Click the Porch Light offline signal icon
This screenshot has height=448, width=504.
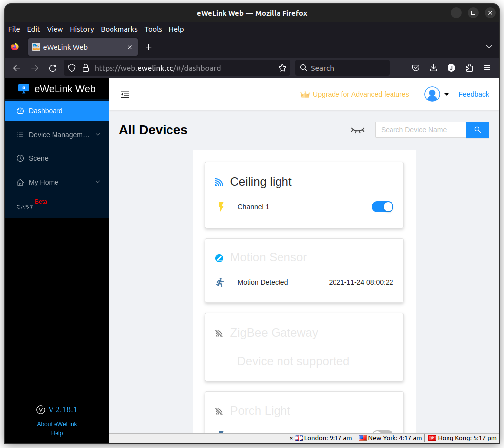coord(219,411)
